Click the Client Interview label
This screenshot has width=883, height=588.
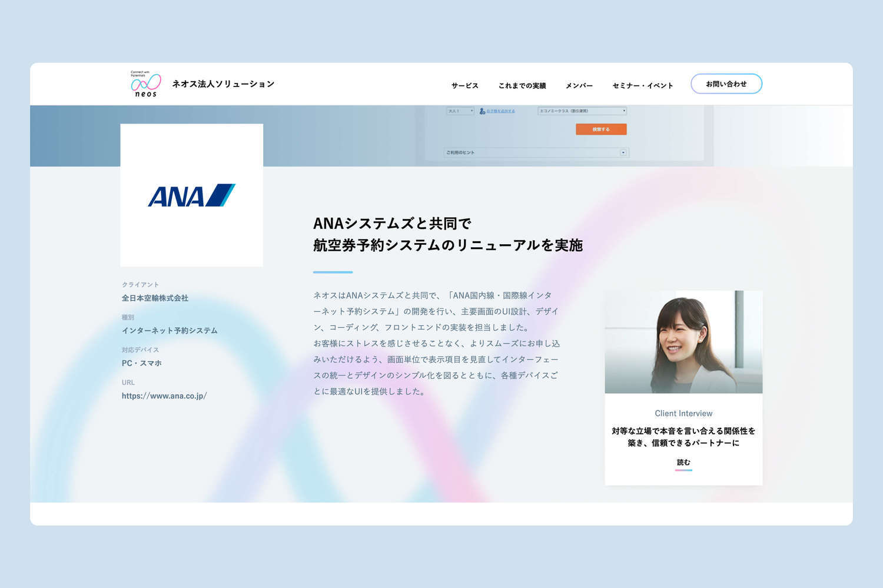683,413
